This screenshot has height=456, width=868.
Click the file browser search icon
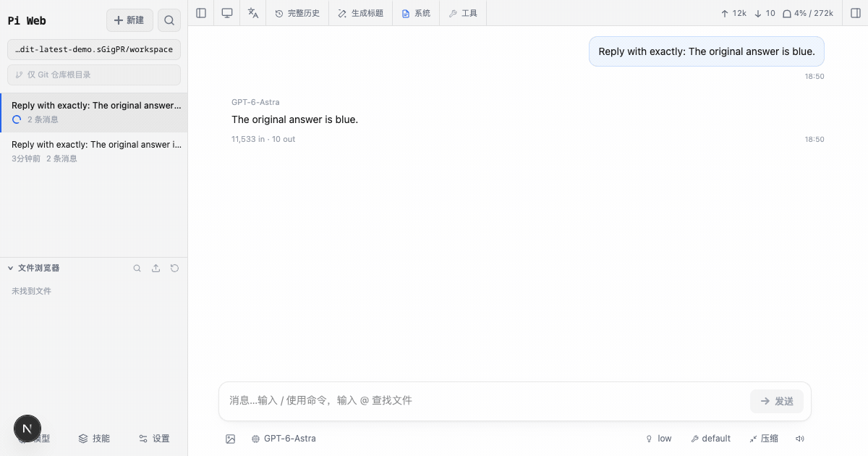137,268
